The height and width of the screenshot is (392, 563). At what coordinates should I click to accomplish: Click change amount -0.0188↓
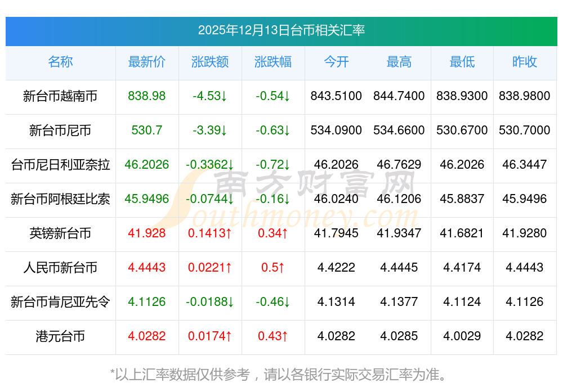[209, 301]
